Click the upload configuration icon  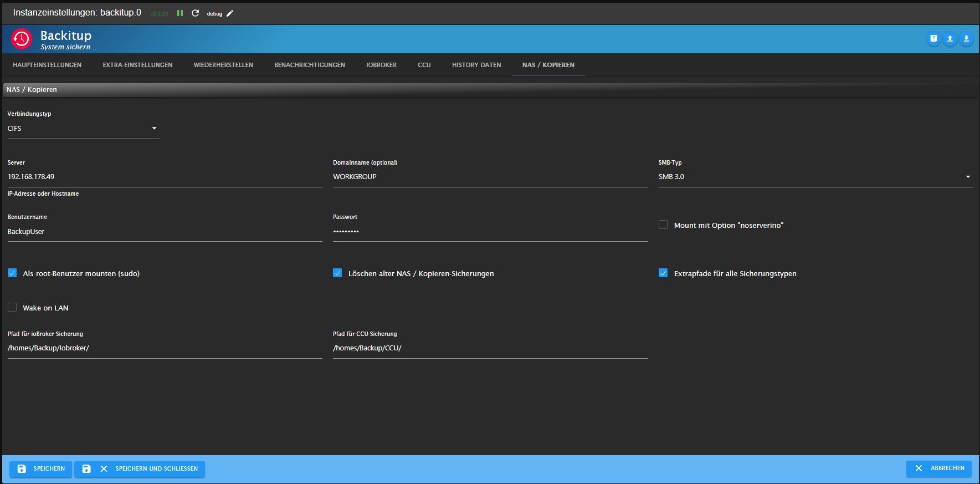(x=950, y=39)
